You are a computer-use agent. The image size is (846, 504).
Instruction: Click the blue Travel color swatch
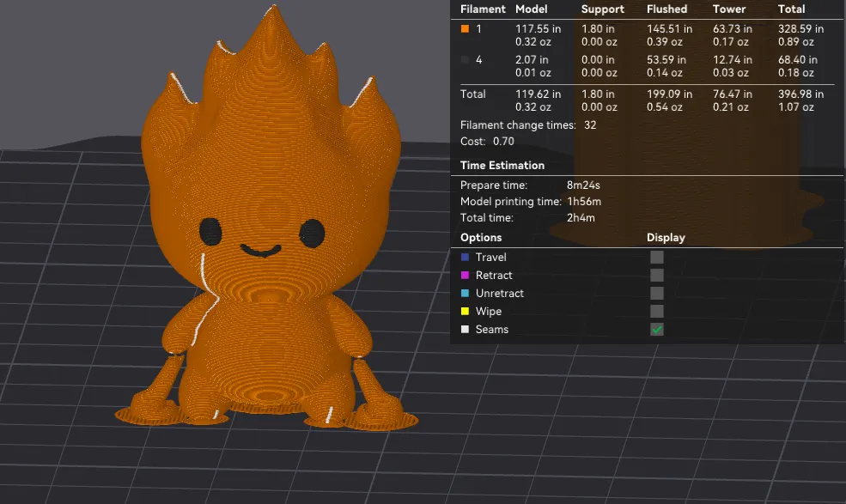coord(465,258)
